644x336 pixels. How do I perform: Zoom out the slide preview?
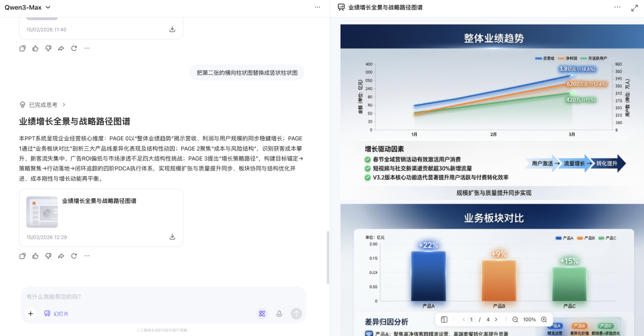[515, 320]
